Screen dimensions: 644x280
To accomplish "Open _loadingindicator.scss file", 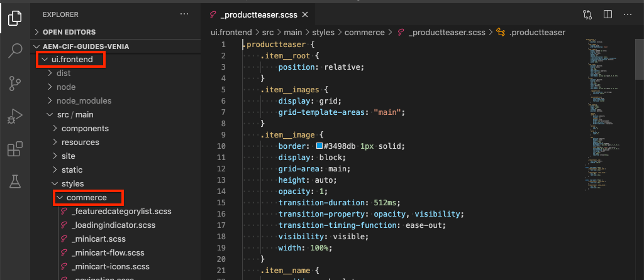I will [x=113, y=225].
